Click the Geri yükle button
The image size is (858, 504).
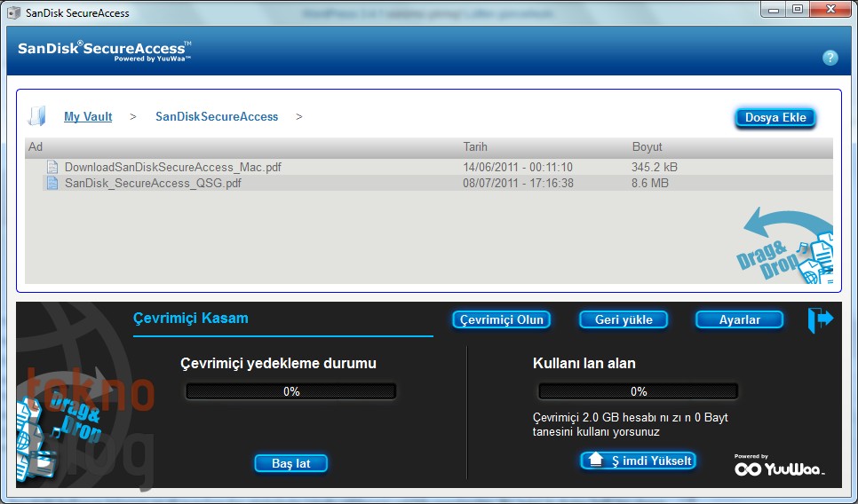tap(624, 319)
